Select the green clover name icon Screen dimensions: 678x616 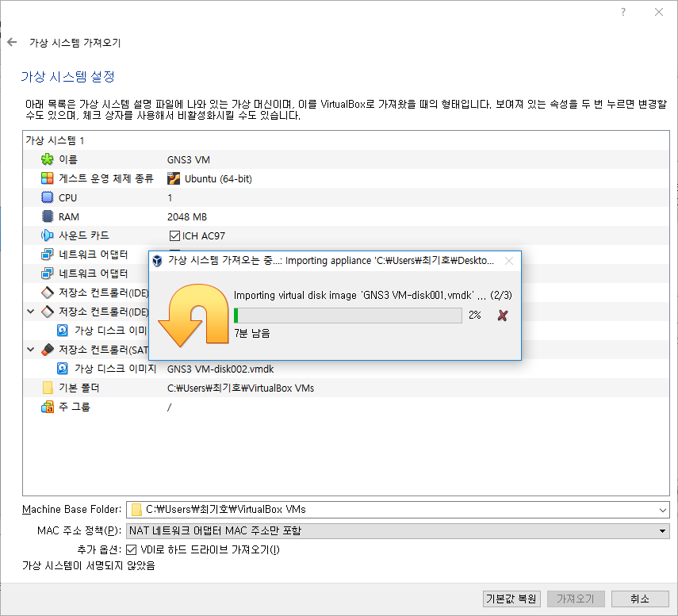[47, 159]
